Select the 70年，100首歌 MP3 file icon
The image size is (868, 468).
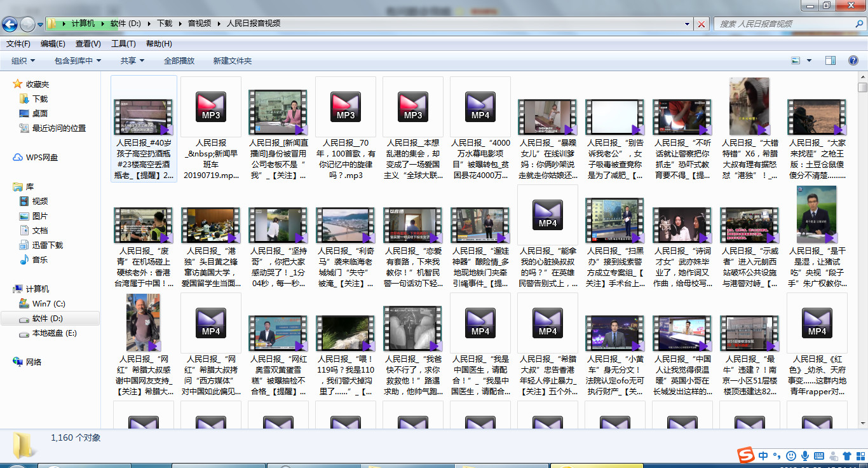click(x=346, y=107)
